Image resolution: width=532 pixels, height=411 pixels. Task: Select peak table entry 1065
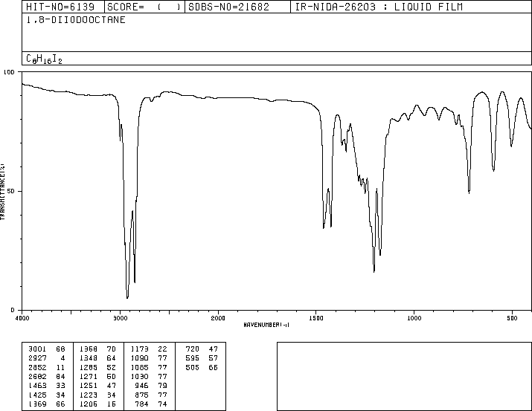coord(139,368)
